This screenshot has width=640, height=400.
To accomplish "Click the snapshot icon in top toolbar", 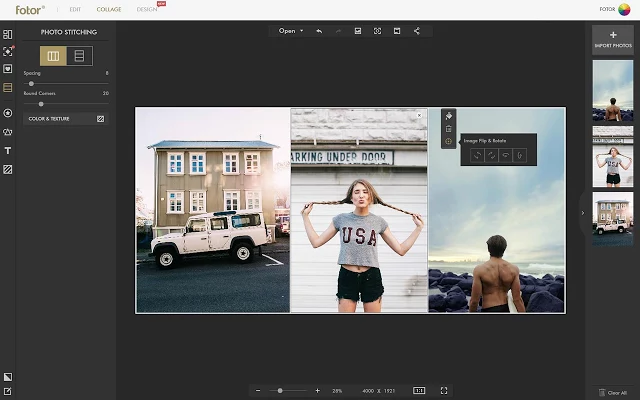I will pos(378,31).
